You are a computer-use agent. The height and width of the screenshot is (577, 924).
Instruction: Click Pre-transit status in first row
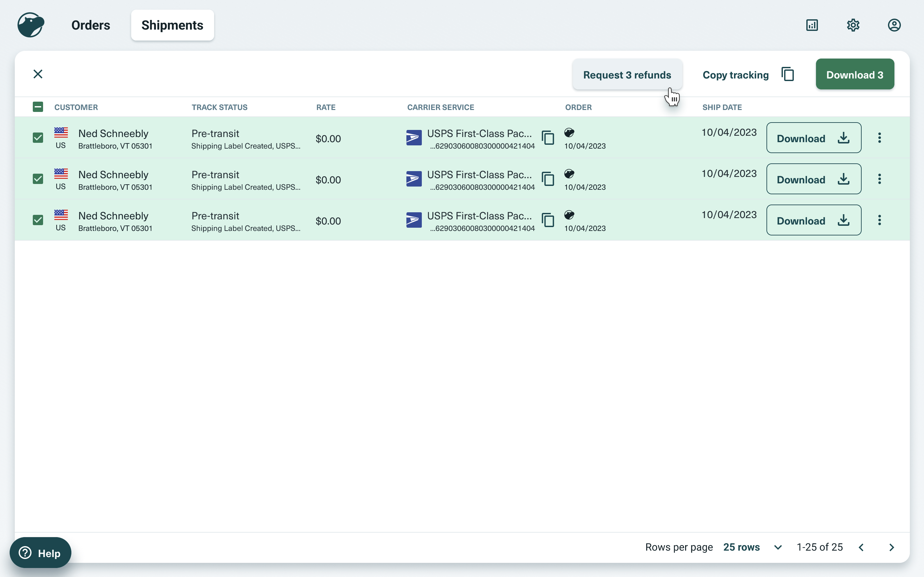click(x=215, y=133)
